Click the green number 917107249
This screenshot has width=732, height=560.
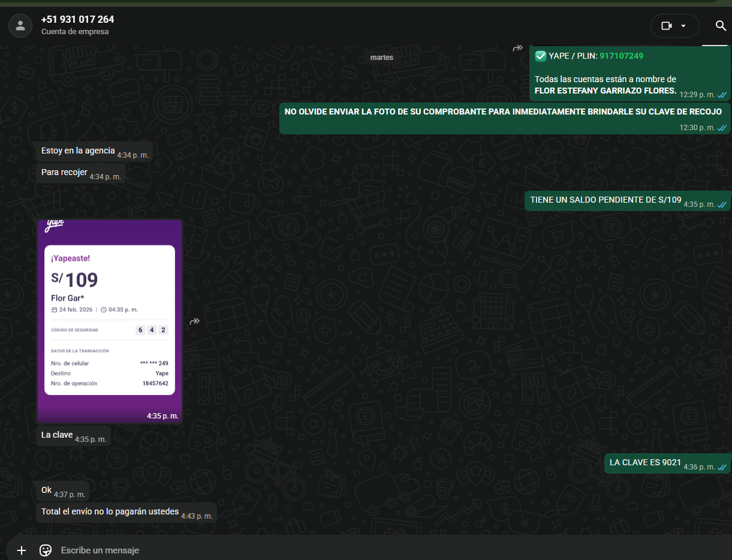[x=621, y=56]
